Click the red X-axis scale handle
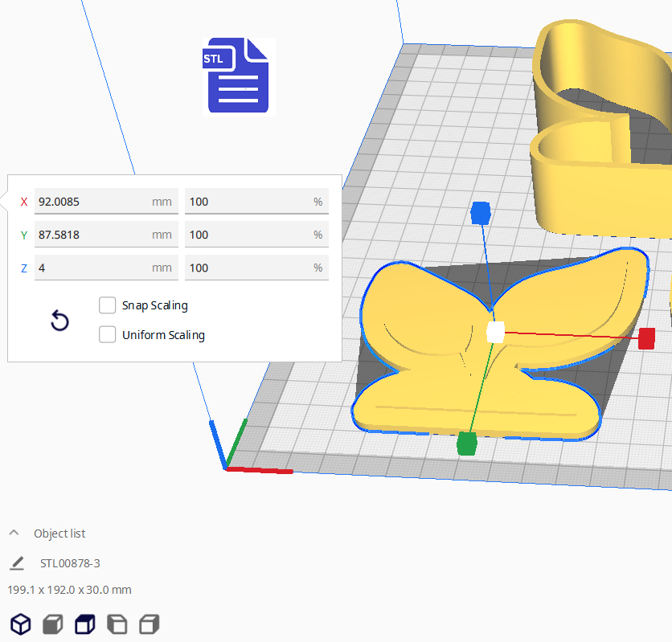Viewport: 672px width, 642px height. pos(646,338)
